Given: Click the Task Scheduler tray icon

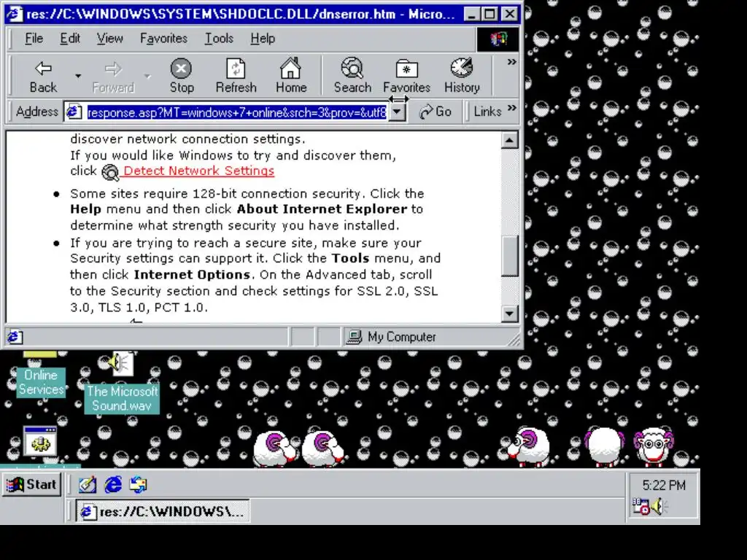Looking at the screenshot, I should click(x=640, y=506).
